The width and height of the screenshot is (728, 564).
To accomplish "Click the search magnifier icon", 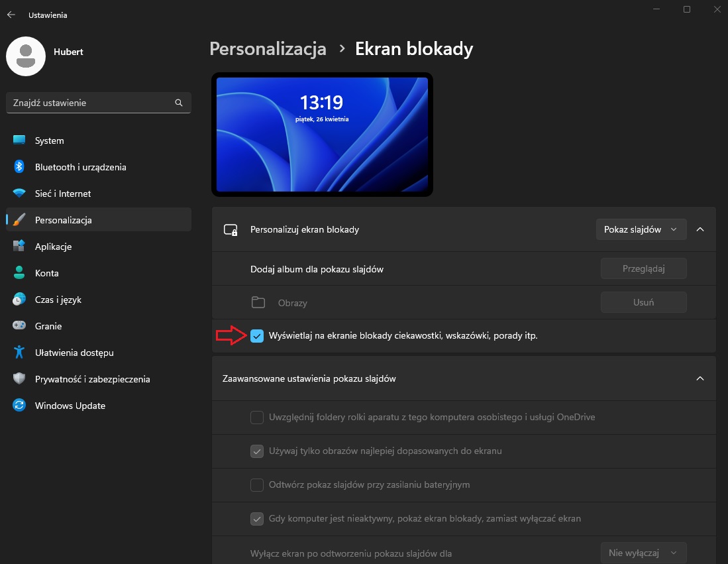I will 178,103.
